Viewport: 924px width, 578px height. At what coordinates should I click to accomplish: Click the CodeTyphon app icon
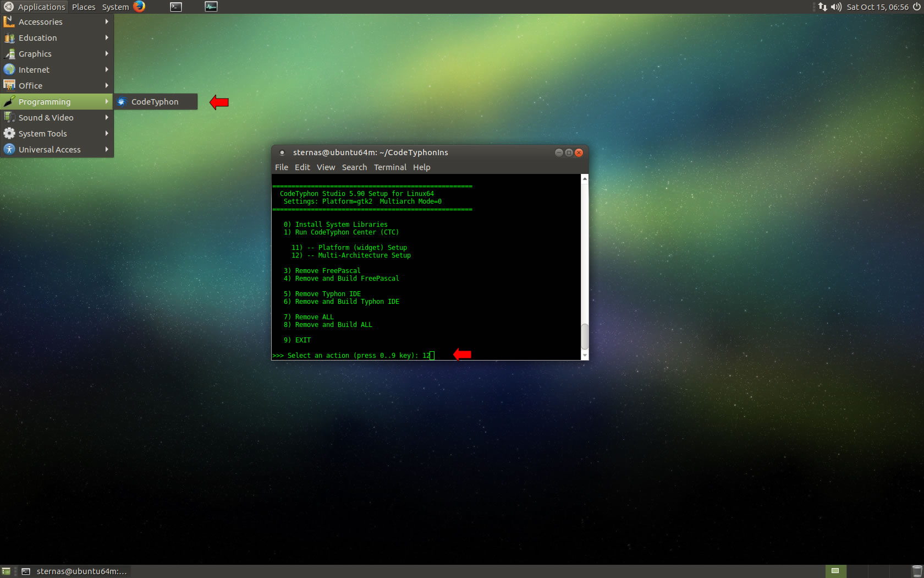122,101
